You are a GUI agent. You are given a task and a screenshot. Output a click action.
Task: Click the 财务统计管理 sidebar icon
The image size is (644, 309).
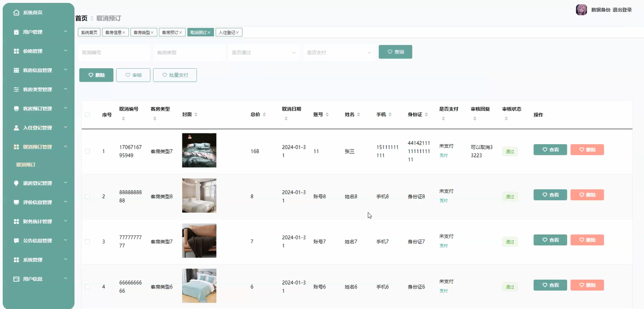pos(16,221)
